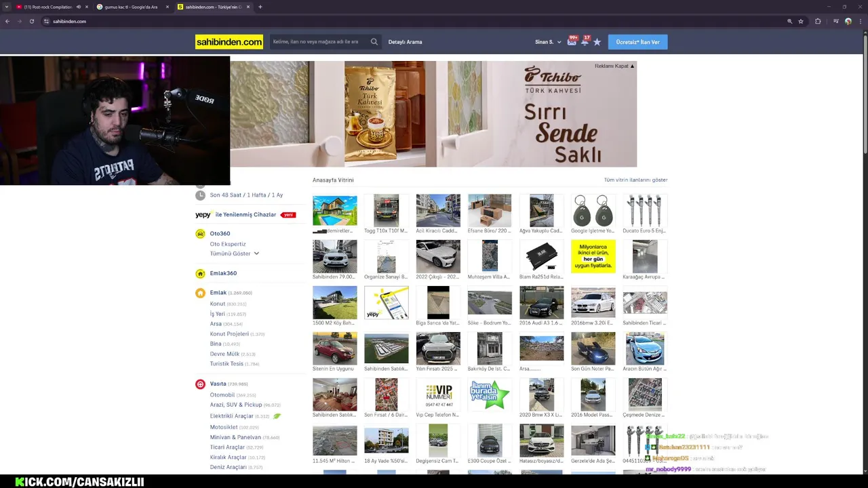Close the gumus kac tl Google tab

tap(167, 7)
